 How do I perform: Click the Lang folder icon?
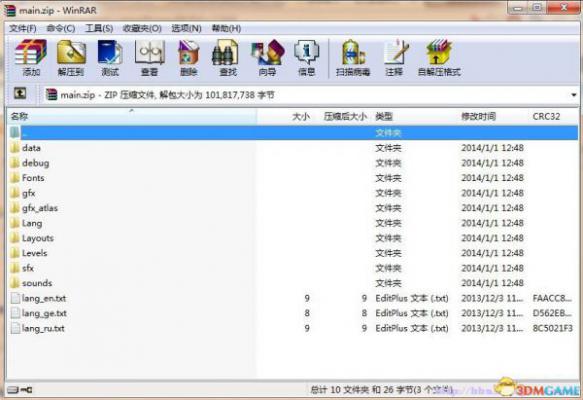coord(15,223)
